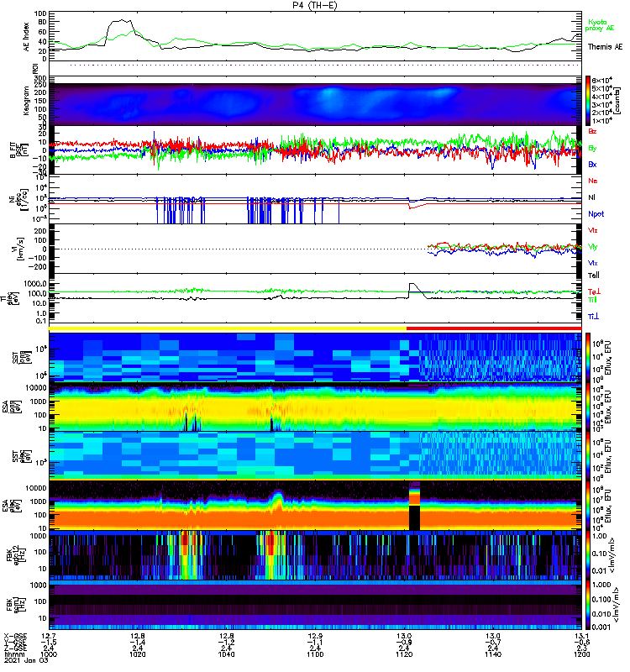Select the red Te perpendicular legend entry

(x=594, y=291)
